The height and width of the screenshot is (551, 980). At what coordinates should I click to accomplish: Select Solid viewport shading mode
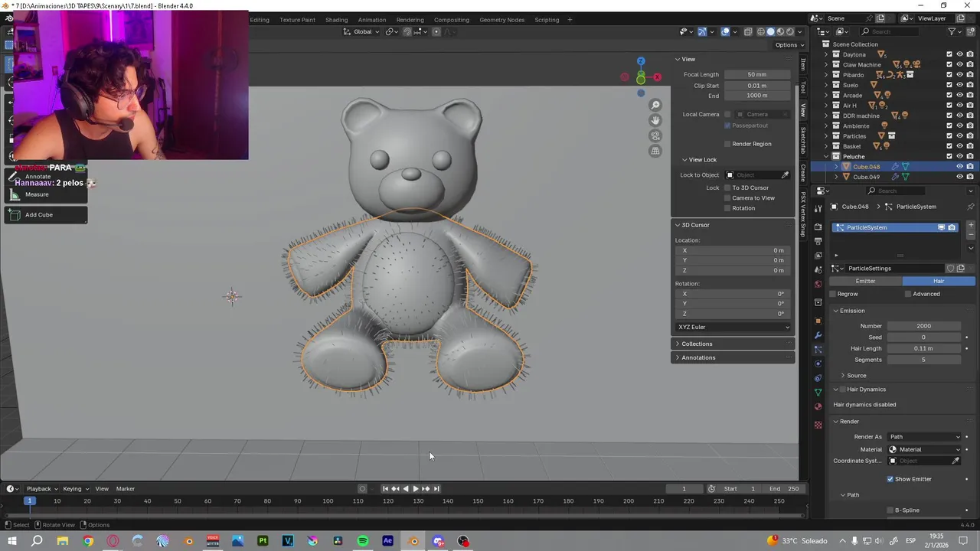pyautogui.click(x=770, y=31)
